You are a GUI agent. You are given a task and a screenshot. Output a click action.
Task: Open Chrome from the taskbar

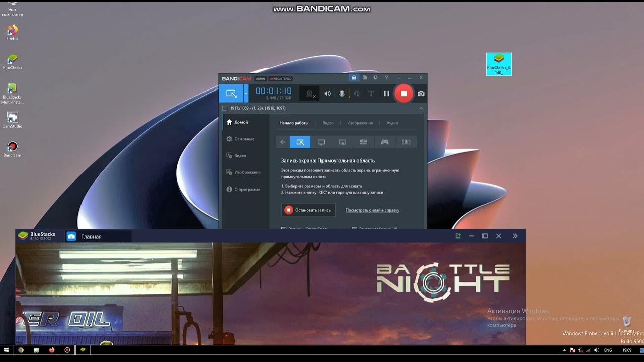click(x=21, y=350)
